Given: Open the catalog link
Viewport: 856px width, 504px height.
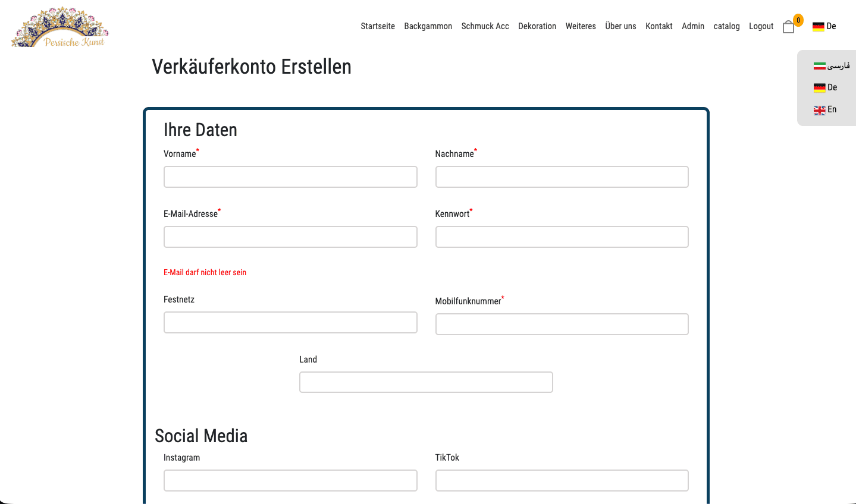Looking at the screenshot, I should pos(727,26).
